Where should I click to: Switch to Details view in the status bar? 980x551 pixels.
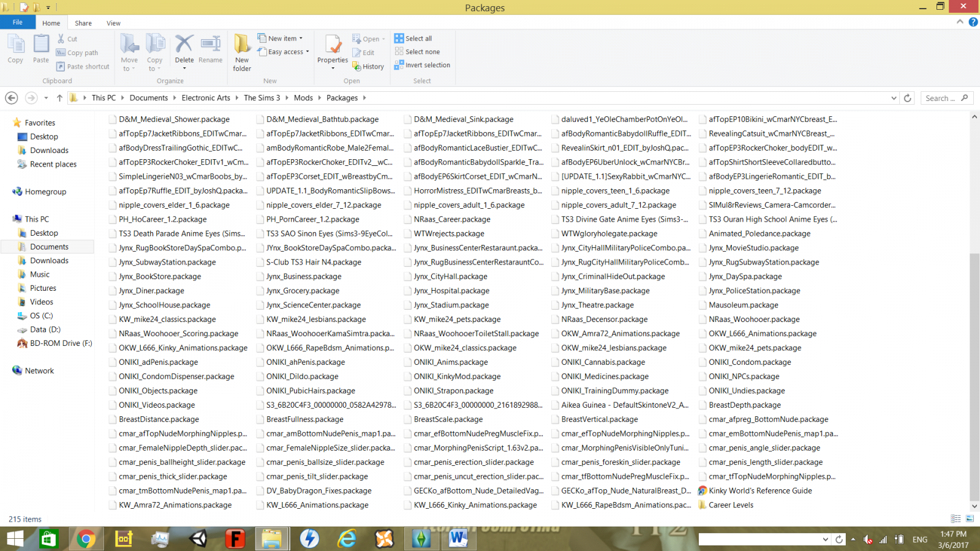[x=956, y=519]
